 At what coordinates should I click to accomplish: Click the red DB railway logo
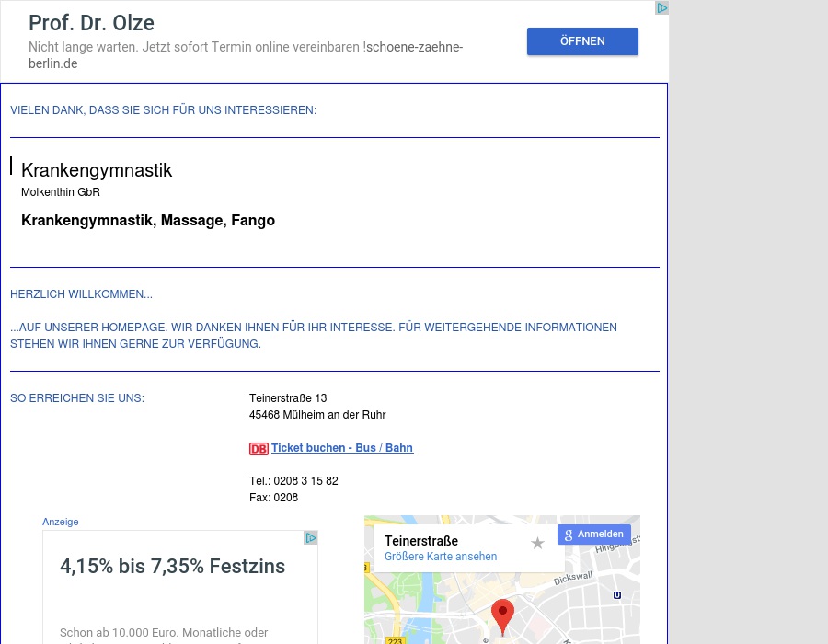(259, 449)
